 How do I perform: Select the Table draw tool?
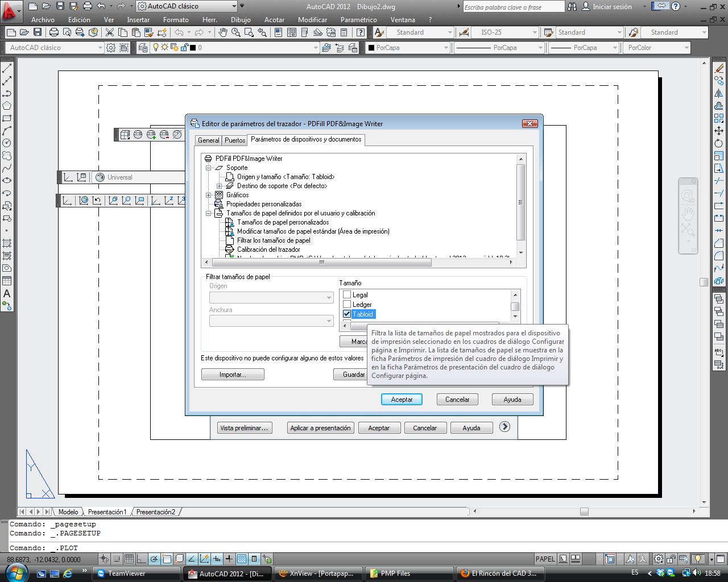coord(7,281)
